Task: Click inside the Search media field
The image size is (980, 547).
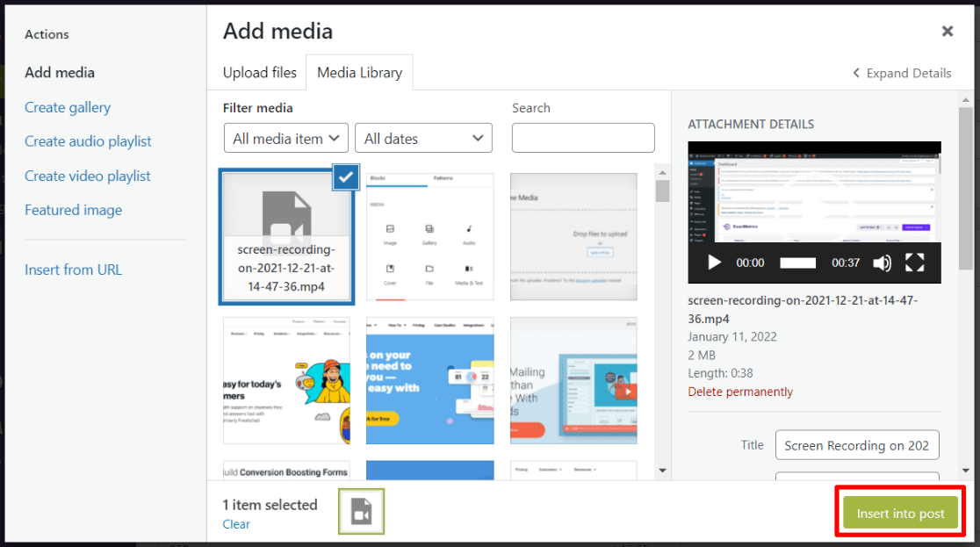Action: tap(582, 138)
